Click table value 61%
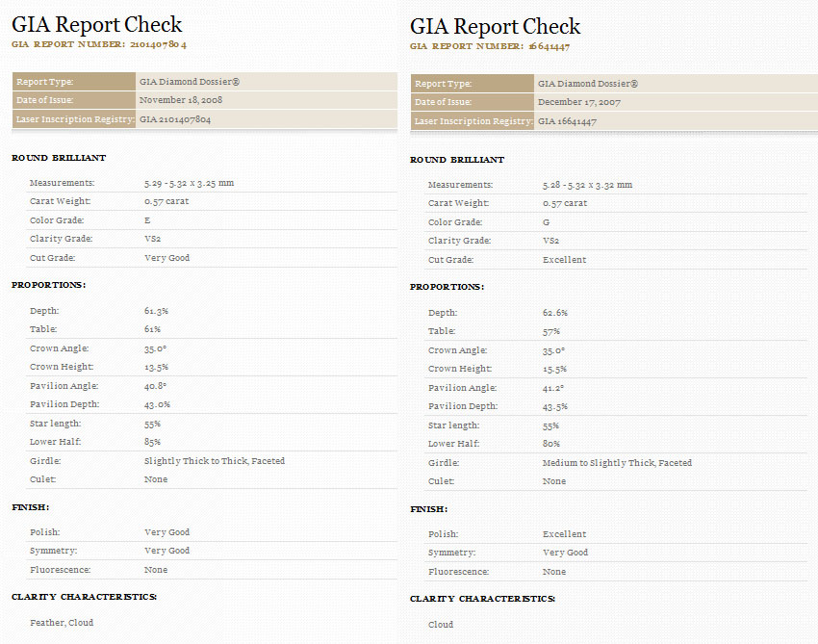This screenshot has width=818, height=644. tap(152, 329)
